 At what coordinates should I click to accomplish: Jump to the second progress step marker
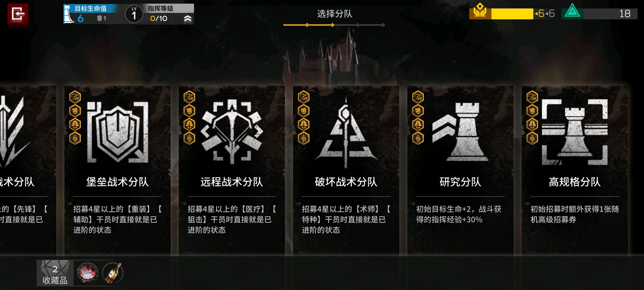[x=332, y=25]
